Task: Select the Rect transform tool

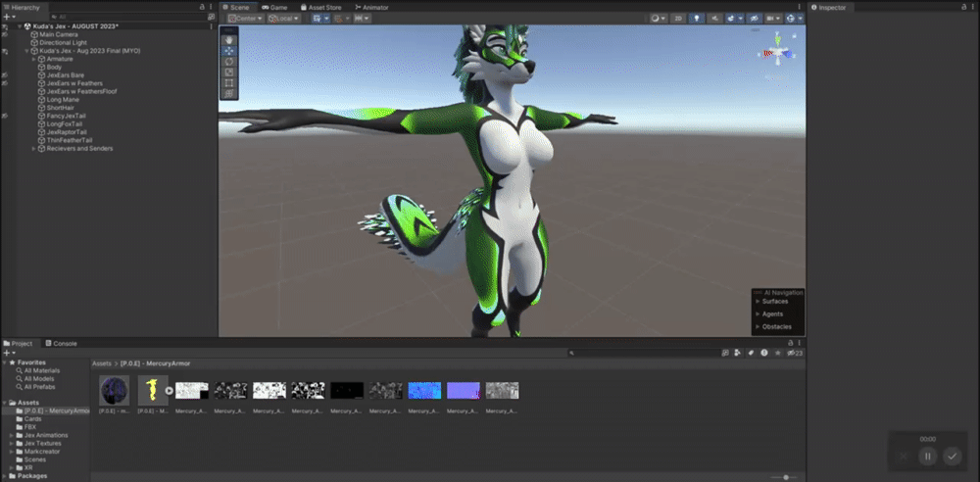Action: click(x=228, y=82)
